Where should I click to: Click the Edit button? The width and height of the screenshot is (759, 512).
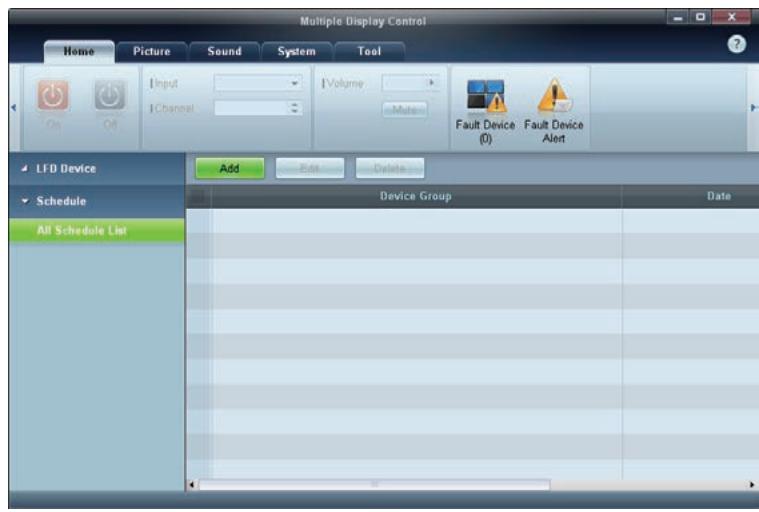[x=310, y=168]
